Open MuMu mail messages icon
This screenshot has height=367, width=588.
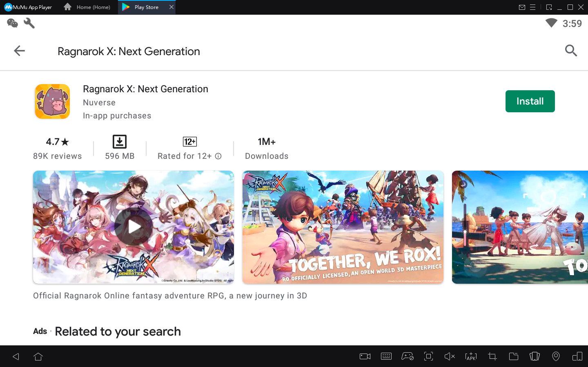tap(522, 7)
